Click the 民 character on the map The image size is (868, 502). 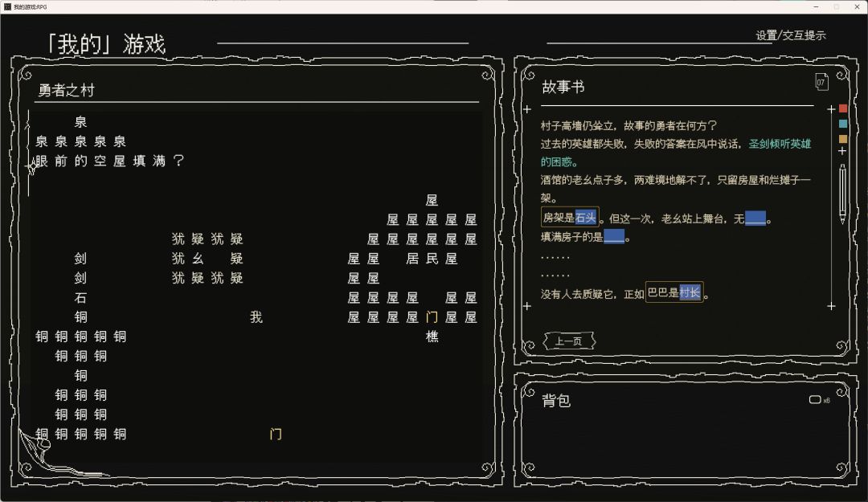(x=432, y=259)
